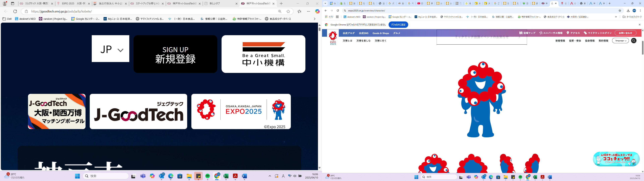Open the 万博を楽しむ menu on Expo site

tap(363, 41)
